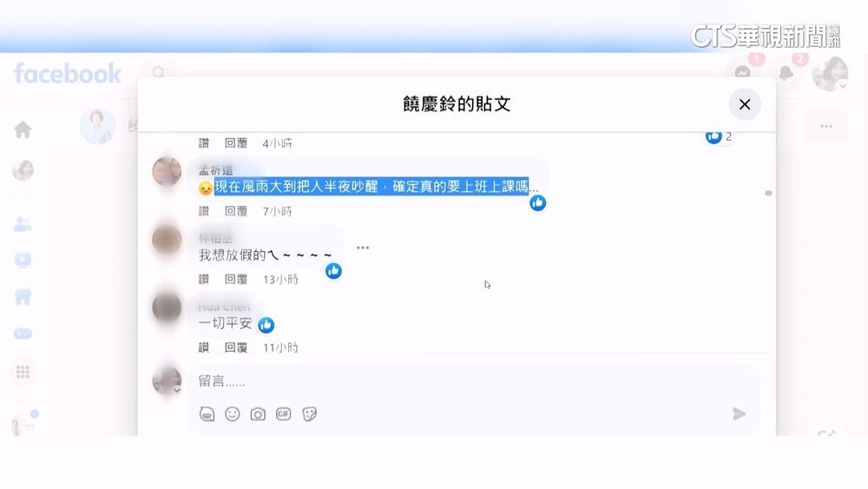Reply to the 7小時 comment
The height and width of the screenshot is (489, 868).
(236, 211)
